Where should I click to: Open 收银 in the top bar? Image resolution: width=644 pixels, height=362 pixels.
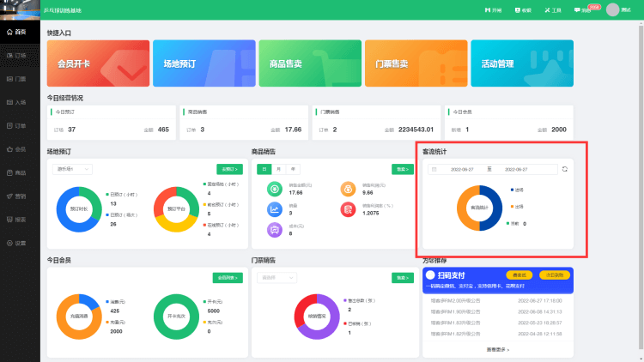[x=523, y=10]
